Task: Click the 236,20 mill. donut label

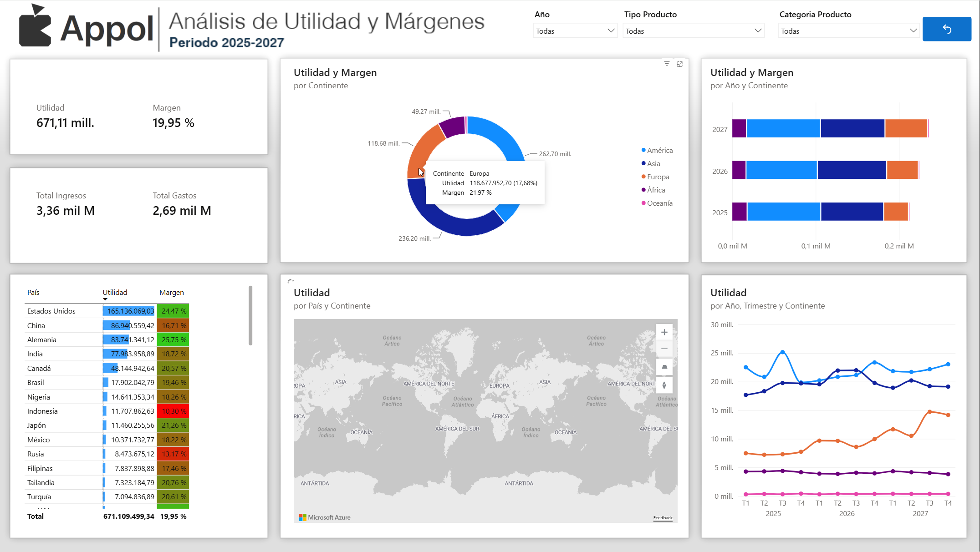Action: click(414, 238)
